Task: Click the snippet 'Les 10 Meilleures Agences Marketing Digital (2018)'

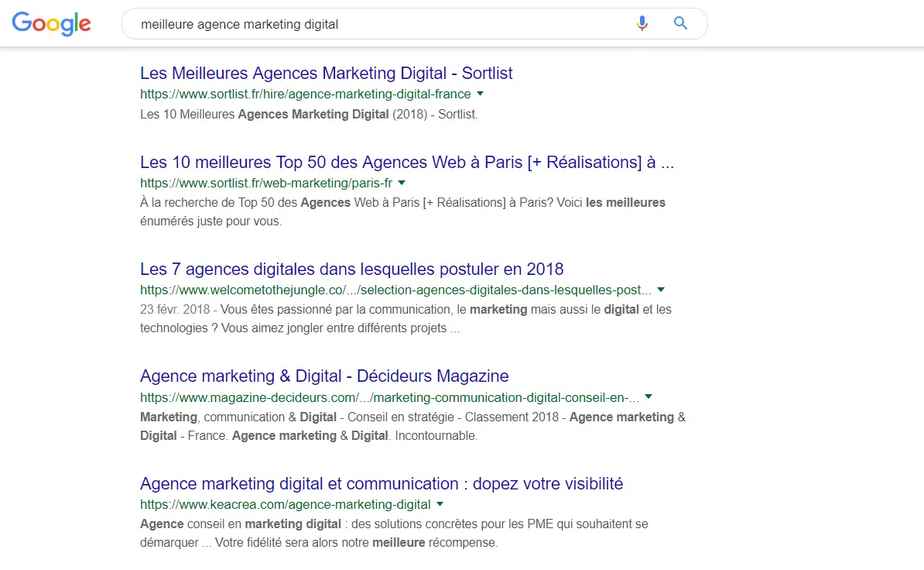Action: pyautogui.click(x=308, y=115)
